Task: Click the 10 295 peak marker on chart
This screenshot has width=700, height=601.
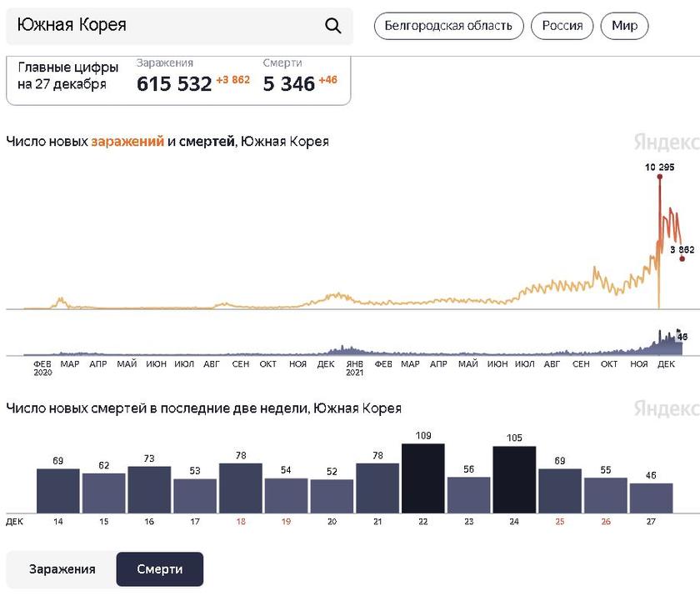Action: (659, 177)
